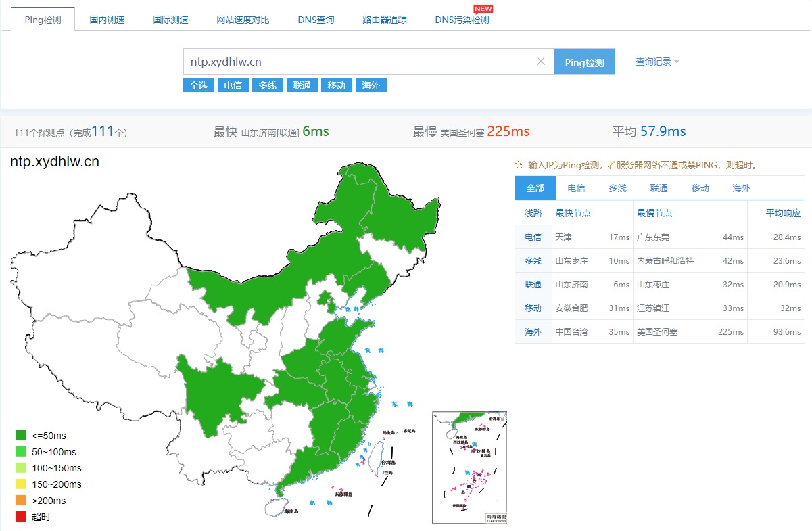Click the 联通 row label in table

(533, 285)
